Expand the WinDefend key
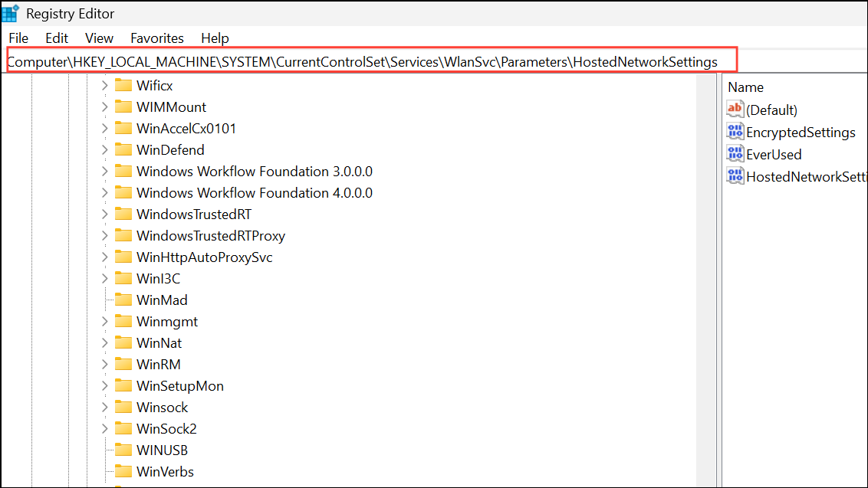This screenshot has width=868, height=488. pos(104,150)
